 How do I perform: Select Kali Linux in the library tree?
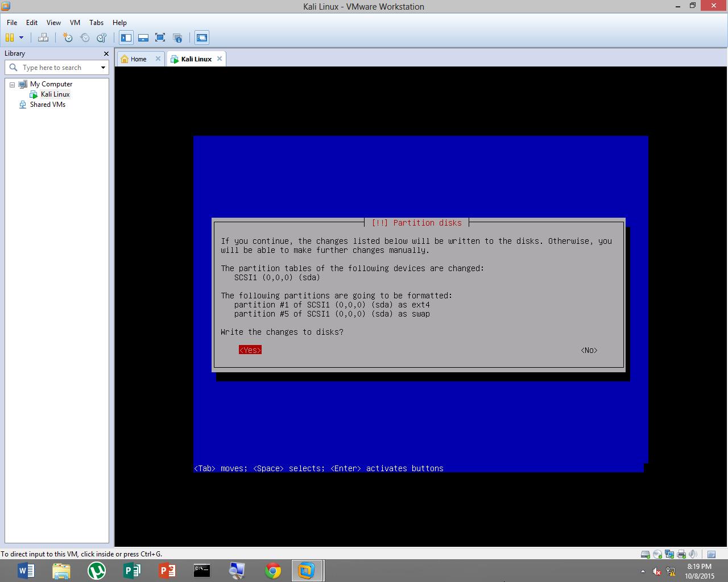pyautogui.click(x=55, y=94)
